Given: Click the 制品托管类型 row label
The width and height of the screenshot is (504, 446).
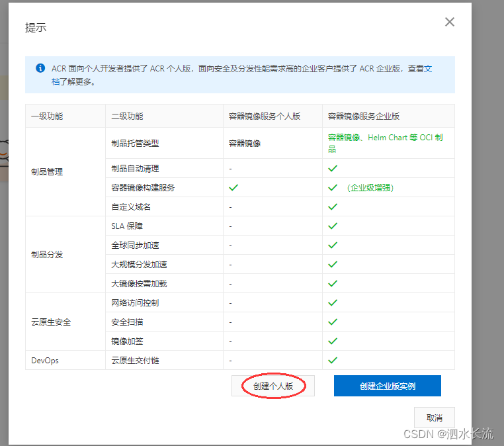Looking at the screenshot, I should 135,143.
